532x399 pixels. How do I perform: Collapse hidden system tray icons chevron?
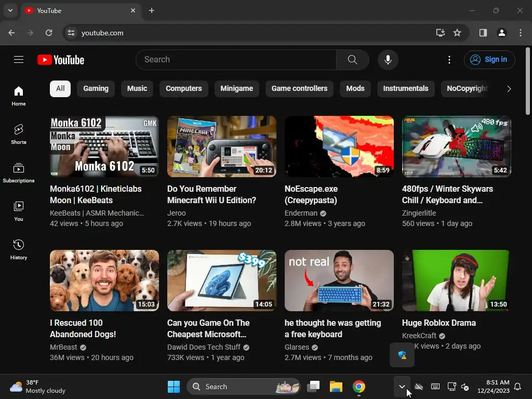tap(402, 387)
